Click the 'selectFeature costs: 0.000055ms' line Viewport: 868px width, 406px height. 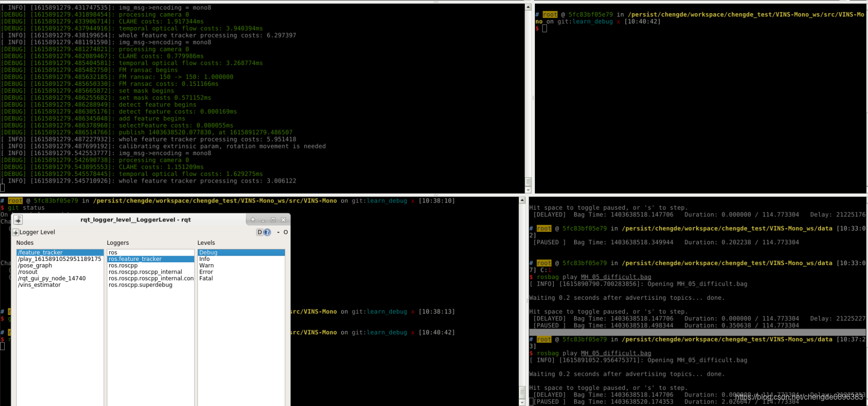(x=117, y=125)
